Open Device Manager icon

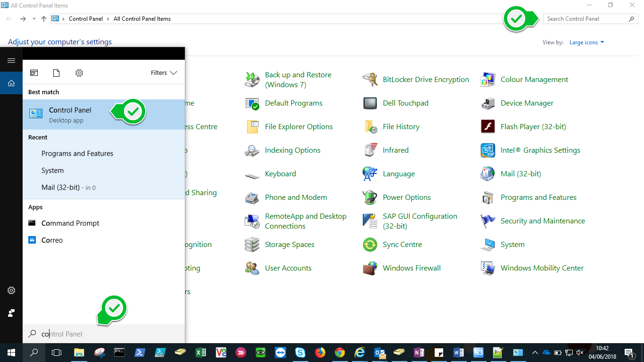click(488, 103)
